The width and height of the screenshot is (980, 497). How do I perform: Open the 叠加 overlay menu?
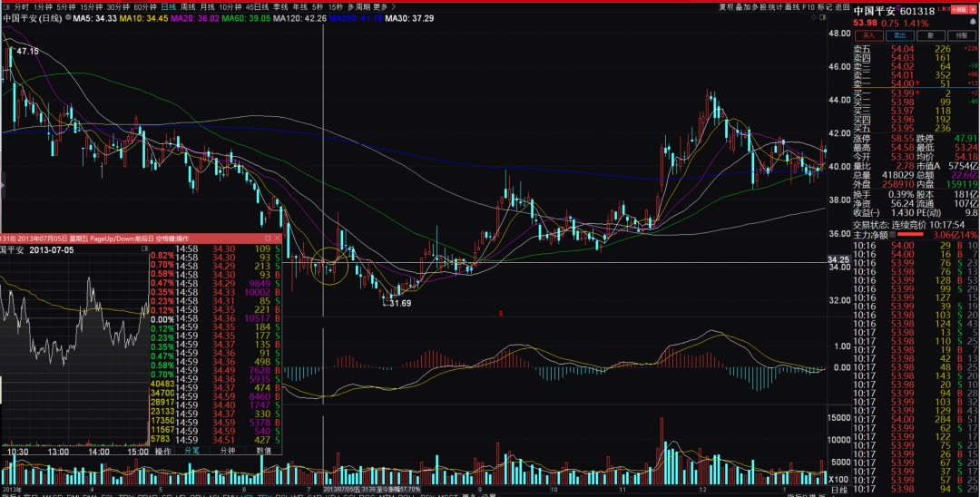(742, 7)
